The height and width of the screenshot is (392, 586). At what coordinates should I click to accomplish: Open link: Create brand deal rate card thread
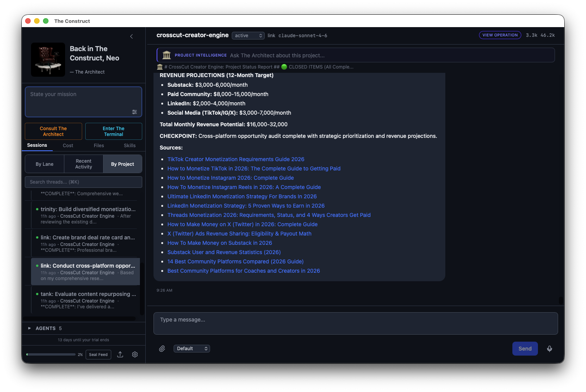(x=85, y=243)
